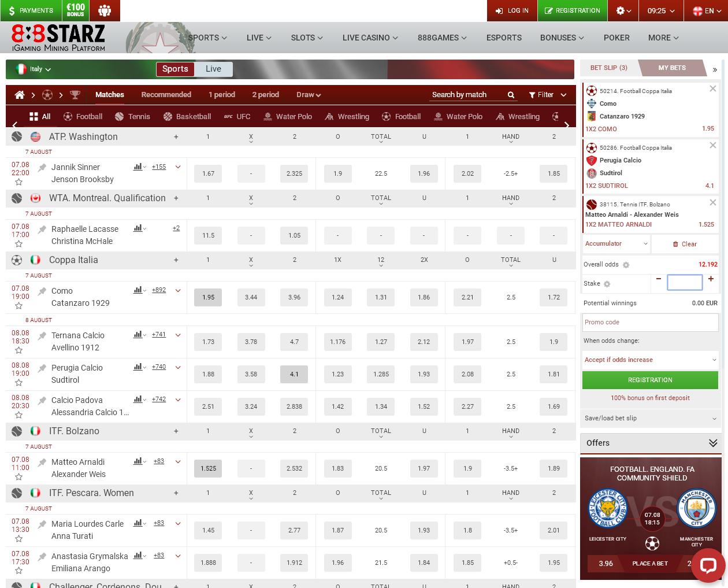Select the Basketball sport filter icon
This screenshot has height=588, width=728.
[168, 116]
